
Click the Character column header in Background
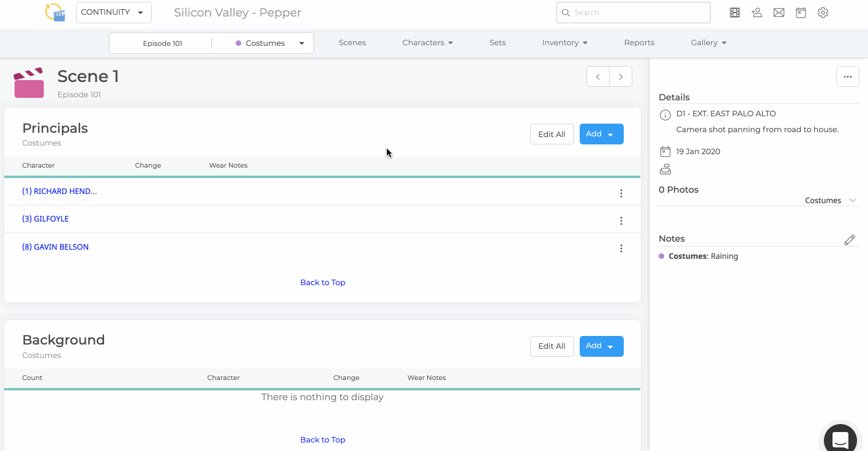coord(223,378)
